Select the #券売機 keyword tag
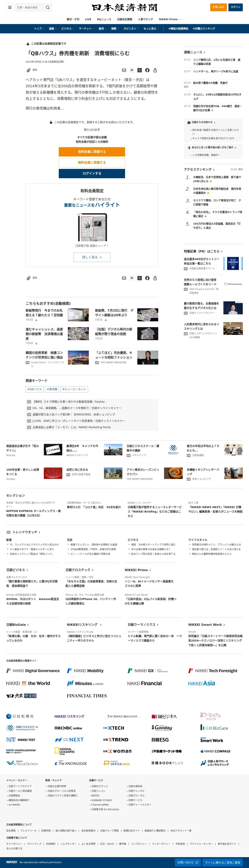The width and height of the screenshot is (249, 868). pyautogui.click(x=52, y=389)
